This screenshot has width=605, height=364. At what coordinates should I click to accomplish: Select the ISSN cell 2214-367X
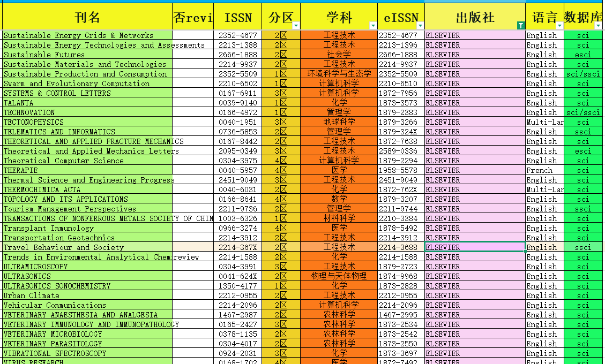(x=238, y=247)
